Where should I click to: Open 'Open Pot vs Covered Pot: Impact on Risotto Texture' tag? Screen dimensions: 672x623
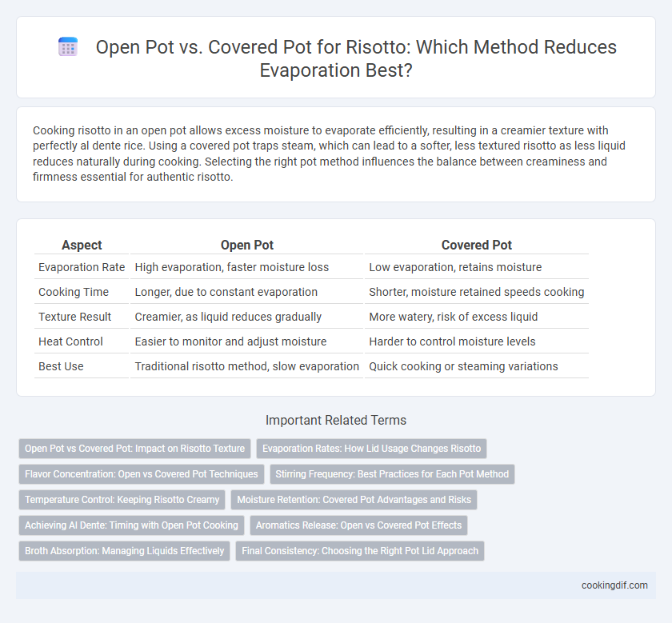pyautogui.click(x=134, y=449)
